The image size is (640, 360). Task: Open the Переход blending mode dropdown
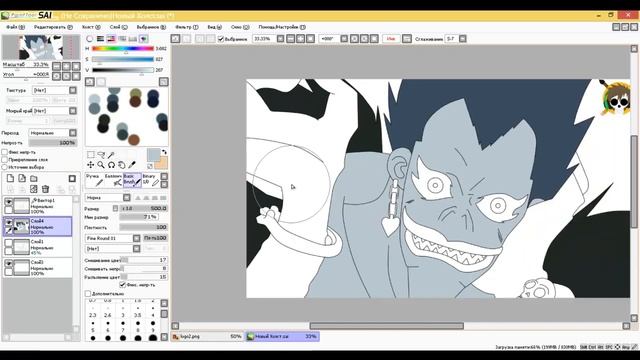[x=73, y=133]
